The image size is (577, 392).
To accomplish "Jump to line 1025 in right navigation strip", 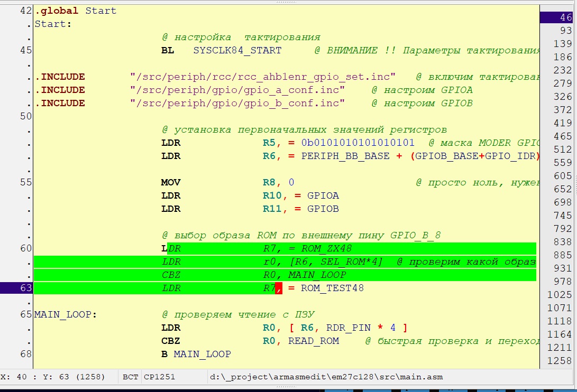I will [x=560, y=295].
